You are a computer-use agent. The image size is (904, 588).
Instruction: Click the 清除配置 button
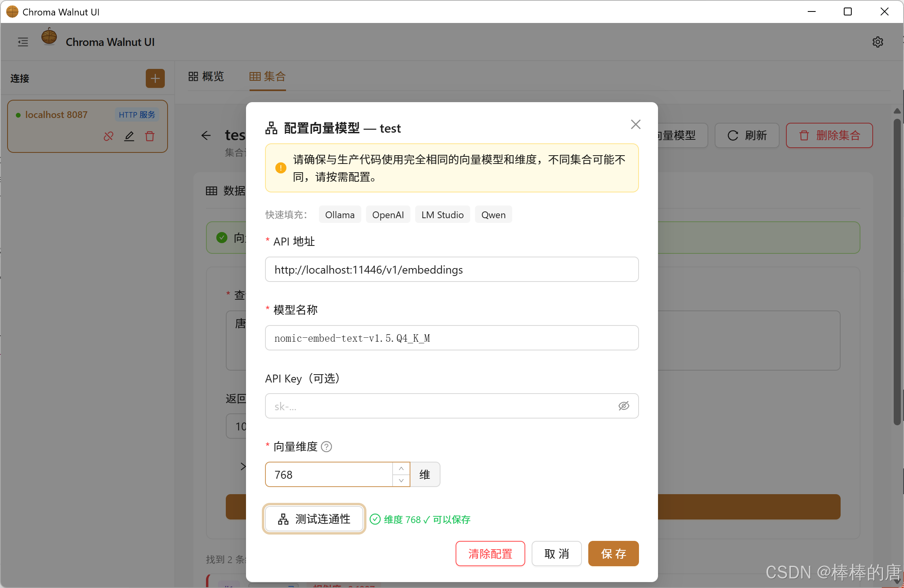pos(490,554)
